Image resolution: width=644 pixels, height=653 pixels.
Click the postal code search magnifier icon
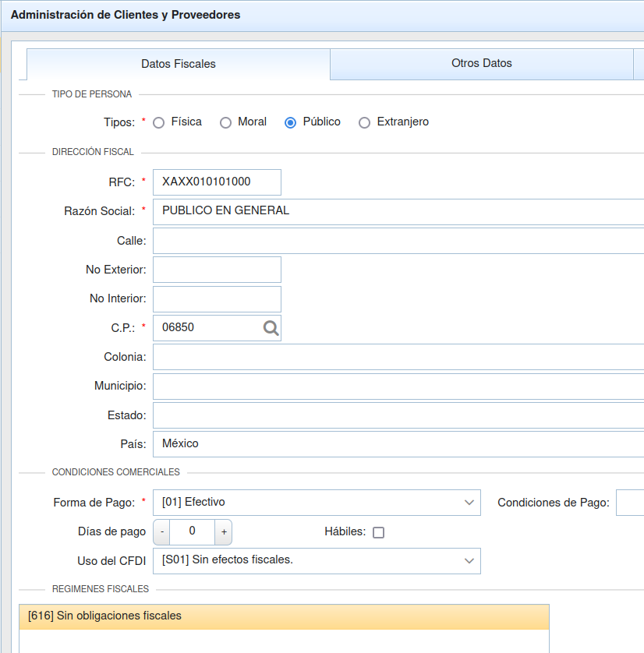pos(271,328)
